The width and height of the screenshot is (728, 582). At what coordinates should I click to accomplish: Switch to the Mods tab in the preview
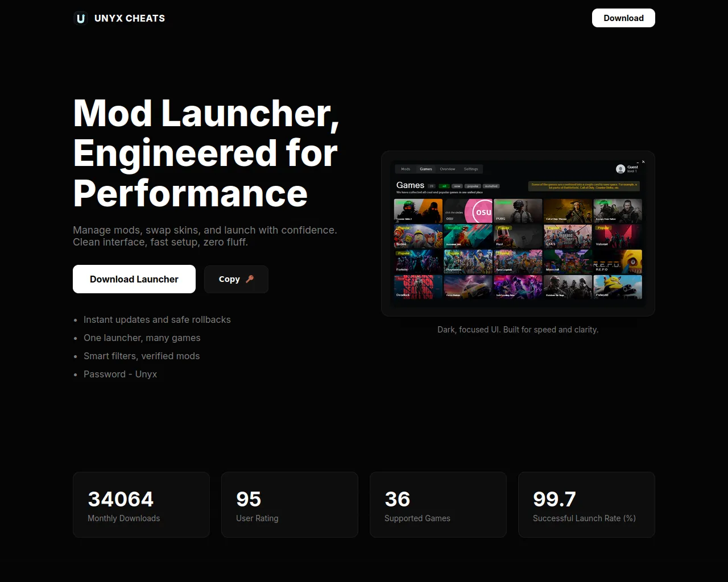pos(406,169)
